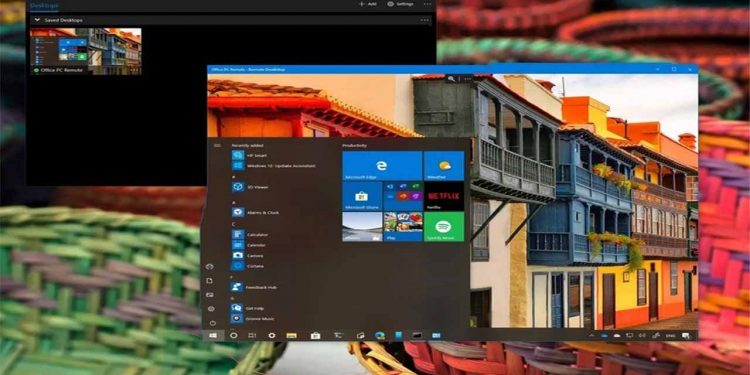The height and width of the screenshot is (375, 750).
Task: Click the 'Productivity' tile group header
Action: click(x=354, y=145)
